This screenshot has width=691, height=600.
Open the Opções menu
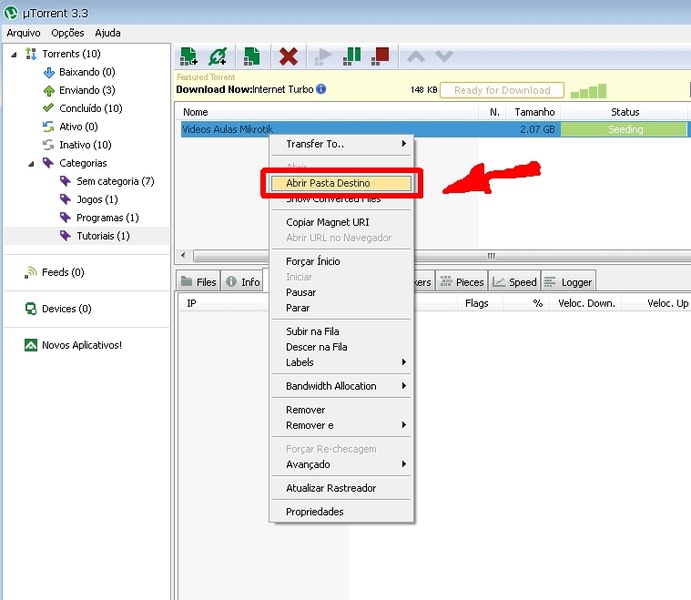point(67,33)
